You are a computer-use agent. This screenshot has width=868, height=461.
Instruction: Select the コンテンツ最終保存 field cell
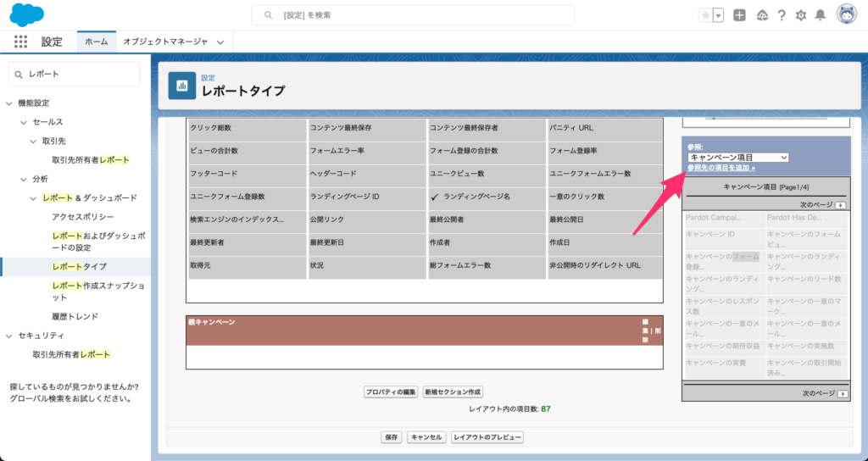(x=367, y=129)
